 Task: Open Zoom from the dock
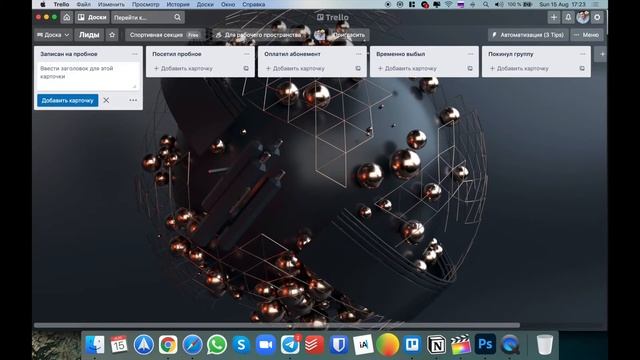[x=266, y=344]
